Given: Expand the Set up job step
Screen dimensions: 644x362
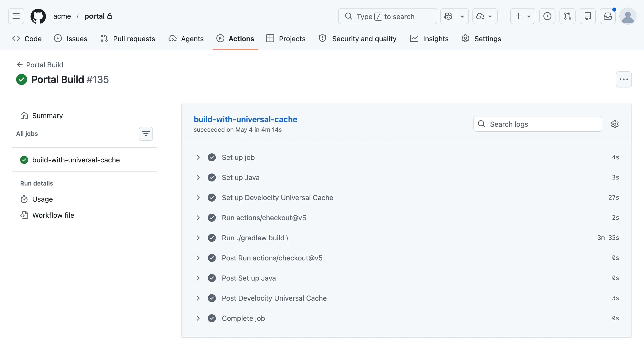Looking at the screenshot, I should click(407, 157).
